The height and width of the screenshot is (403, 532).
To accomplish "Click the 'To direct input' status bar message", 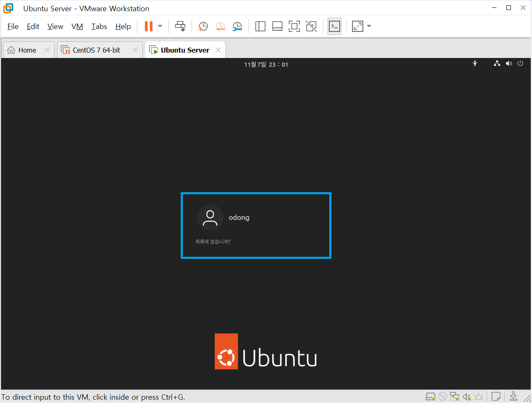I will tap(93, 397).
